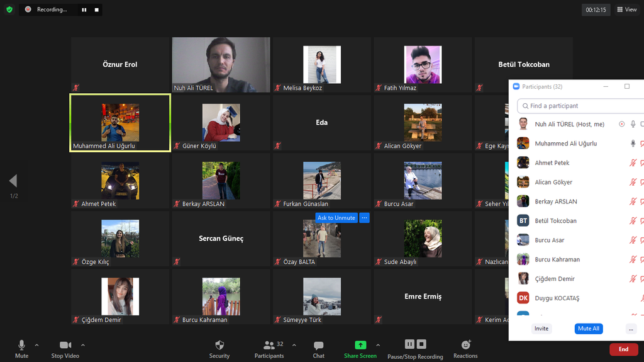Select Sümeyye Türk video tile

322,297
